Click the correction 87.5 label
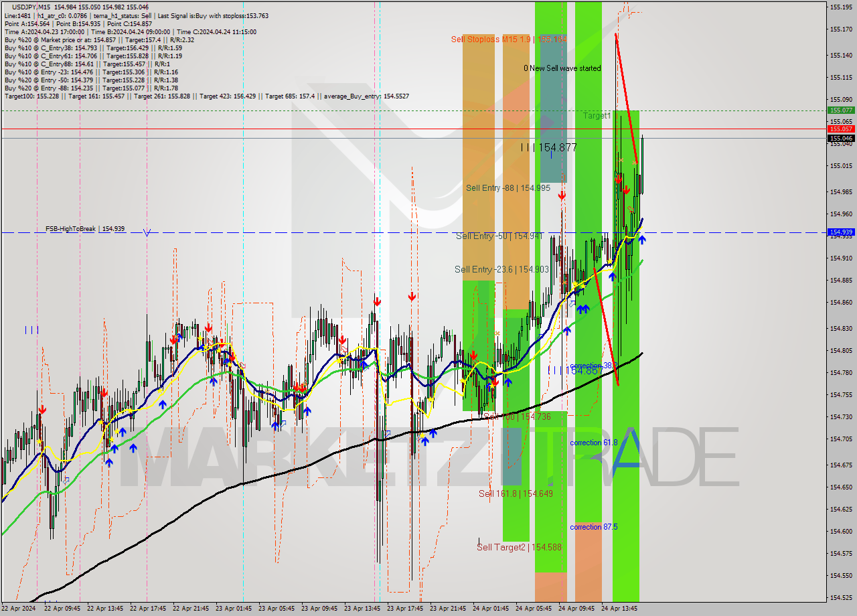Screen dimensions: 857x616 (594, 527)
